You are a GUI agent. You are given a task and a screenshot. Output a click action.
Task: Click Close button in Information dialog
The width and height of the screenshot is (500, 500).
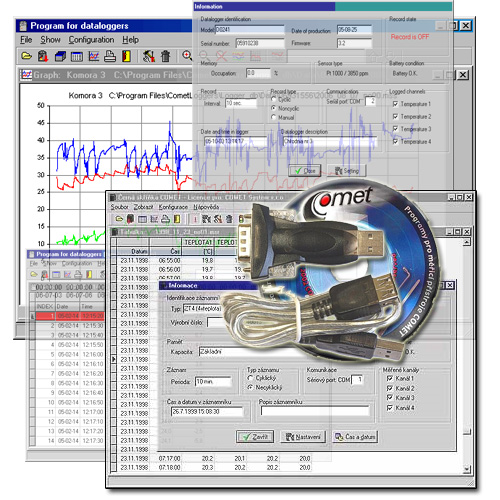(x=304, y=171)
